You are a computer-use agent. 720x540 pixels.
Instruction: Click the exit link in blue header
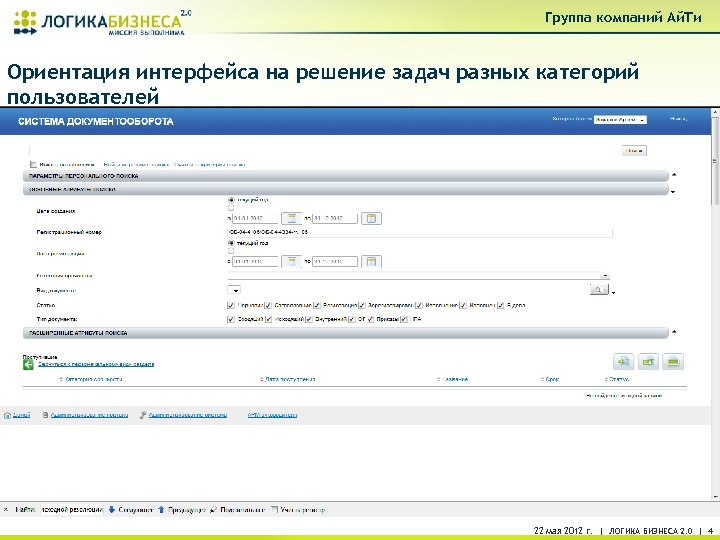coord(678,119)
